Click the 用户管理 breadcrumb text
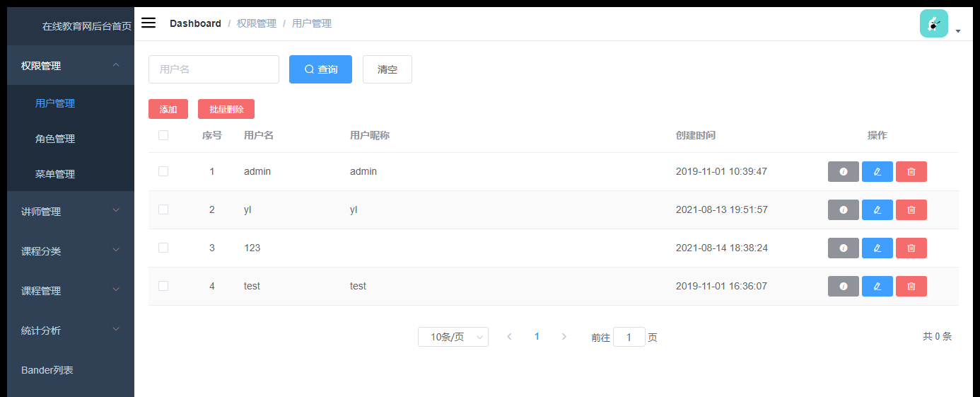The image size is (980, 397). coord(312,23)
